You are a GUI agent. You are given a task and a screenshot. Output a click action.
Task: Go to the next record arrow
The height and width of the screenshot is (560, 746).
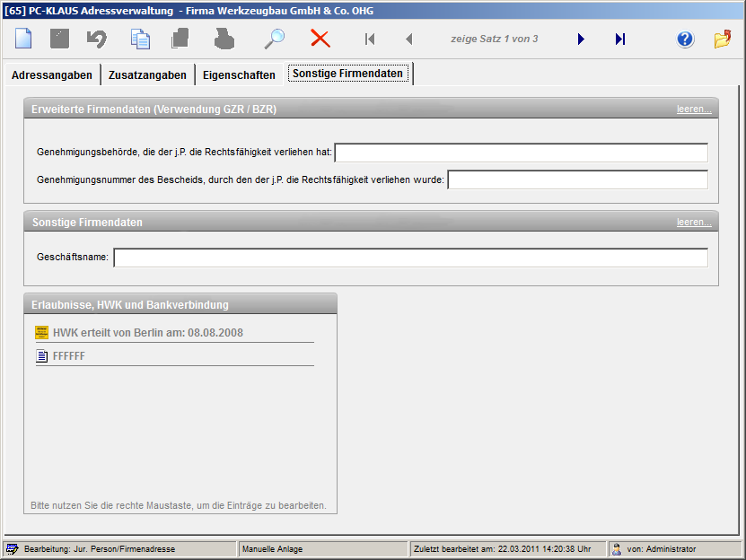point(581,39)
